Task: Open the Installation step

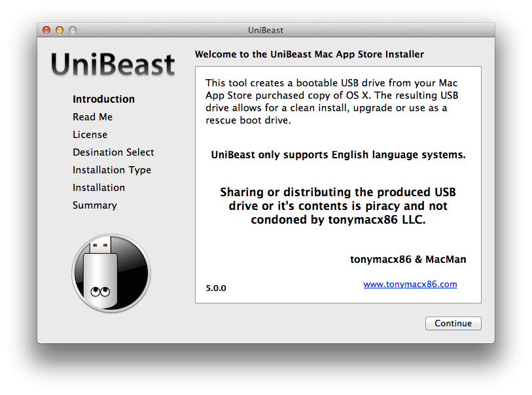Action: tap(99, 187)
